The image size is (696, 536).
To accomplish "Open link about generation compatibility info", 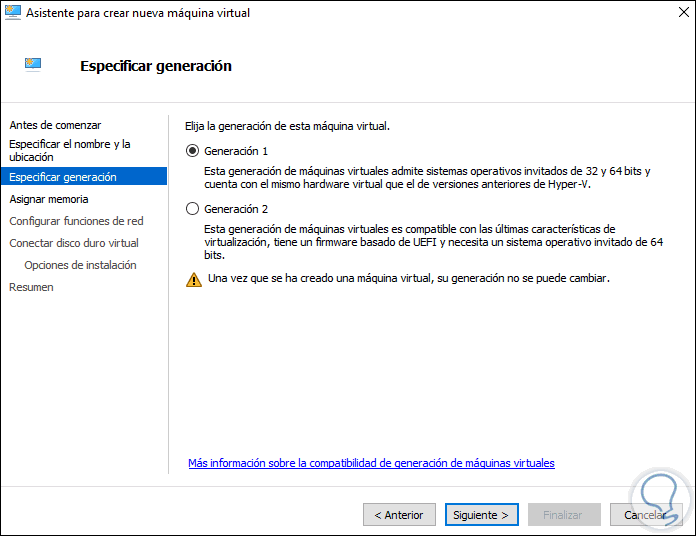I will (371, 463).
